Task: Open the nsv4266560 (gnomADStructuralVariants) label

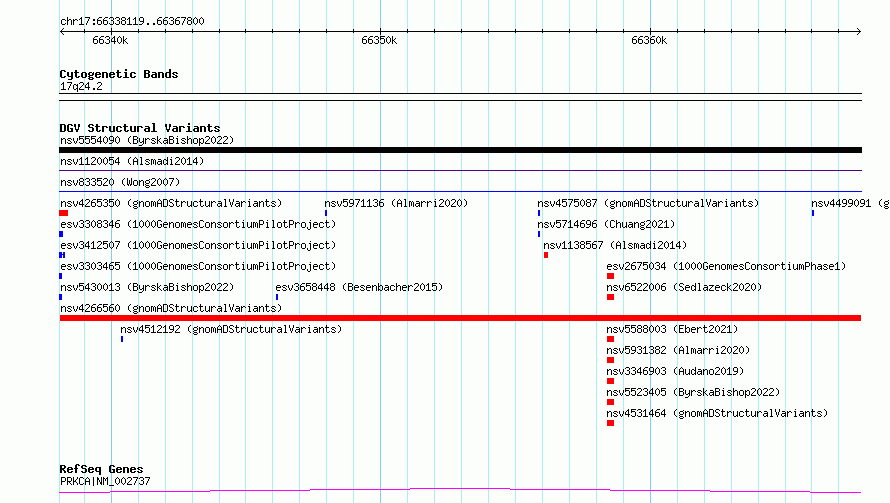Action: point(171,308)
